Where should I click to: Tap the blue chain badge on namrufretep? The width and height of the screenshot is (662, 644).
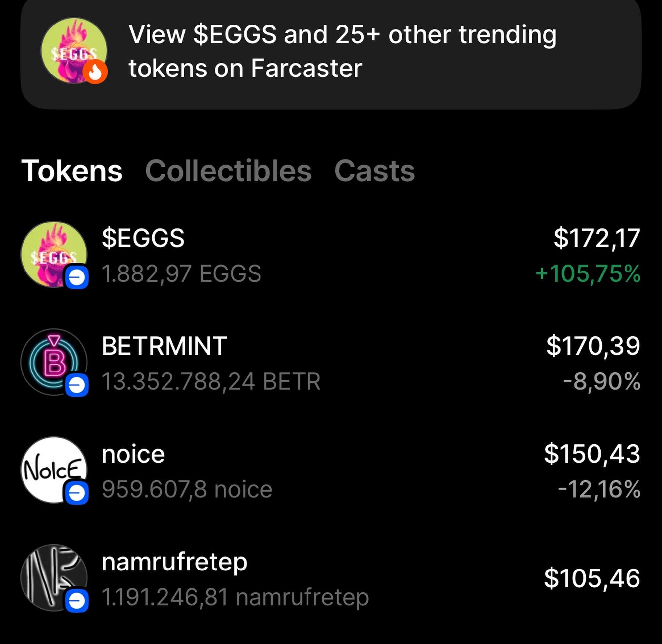point(77,601)
